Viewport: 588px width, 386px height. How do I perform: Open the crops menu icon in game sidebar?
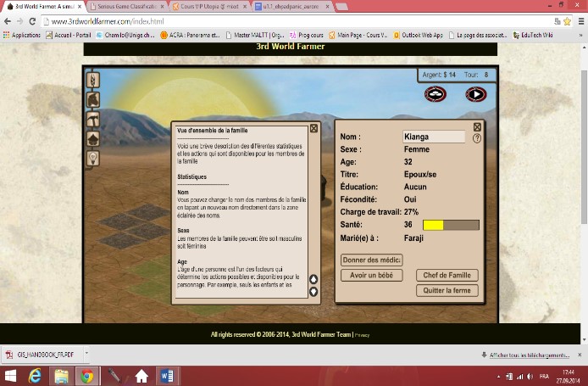[x=93, y=80]
